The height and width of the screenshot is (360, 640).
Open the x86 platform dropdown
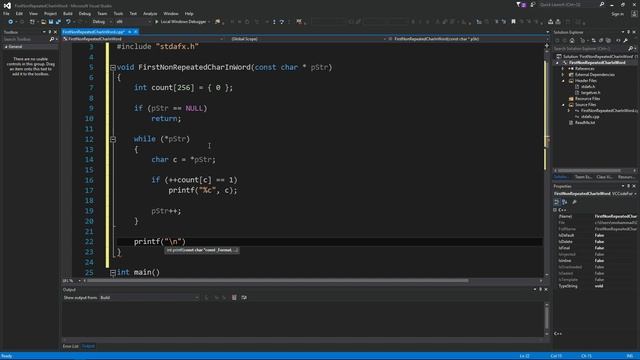tap(133, 22)
